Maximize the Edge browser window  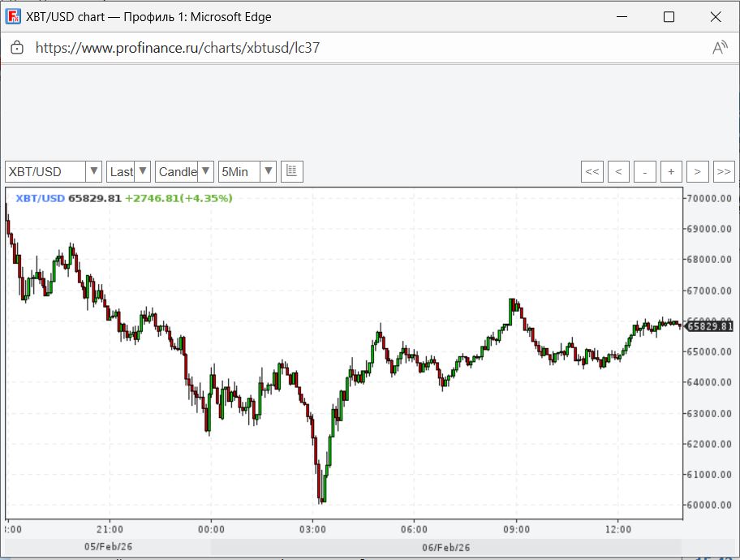[669, 17]
